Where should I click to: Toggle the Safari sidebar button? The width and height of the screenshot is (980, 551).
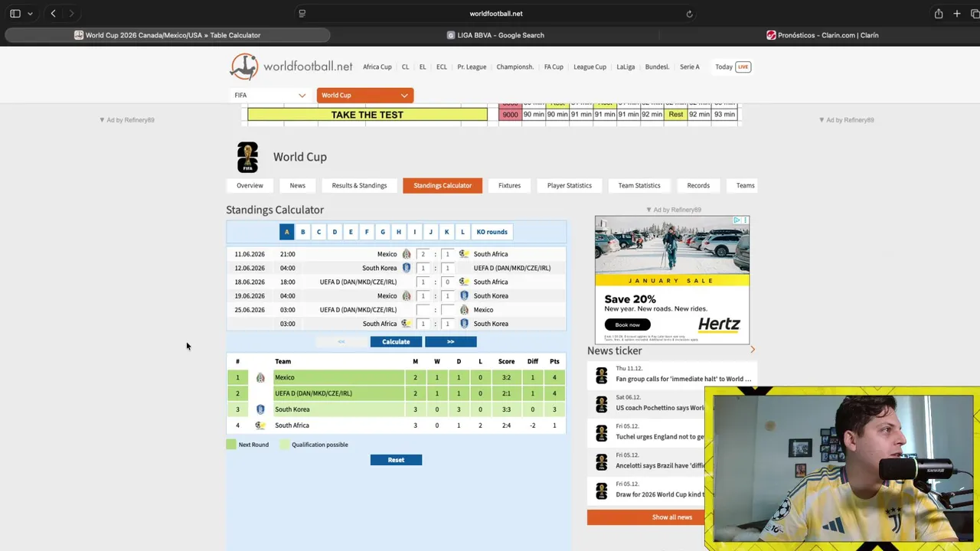point(15,14)
